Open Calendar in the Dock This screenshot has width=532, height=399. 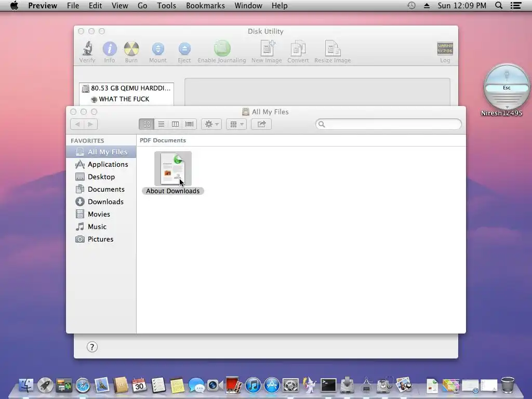(x=139, y=385)
